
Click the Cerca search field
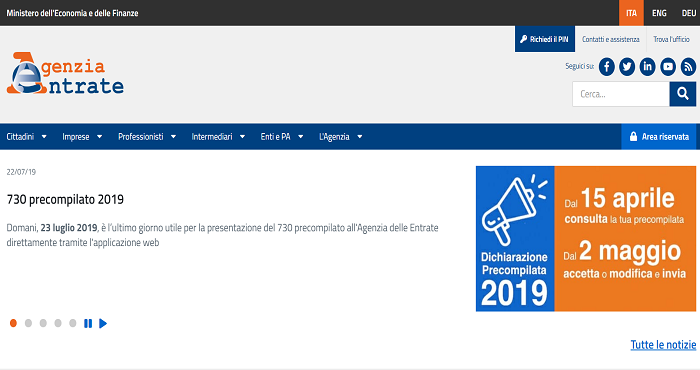(x=621, y=94)
